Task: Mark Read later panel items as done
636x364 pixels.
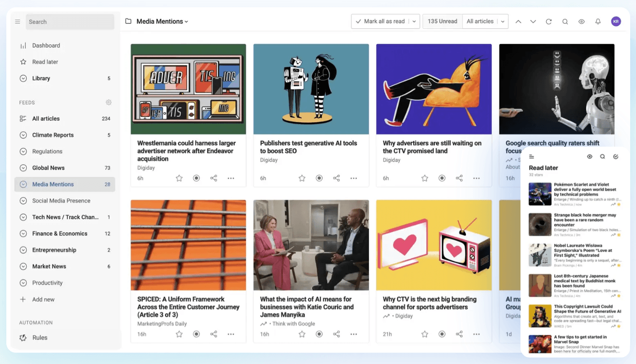Action: coord(616,157)
